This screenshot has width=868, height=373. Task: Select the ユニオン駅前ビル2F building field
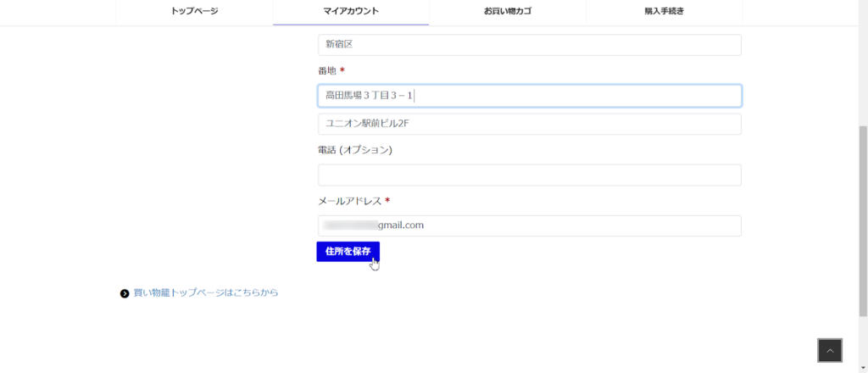[x=529, y=124]
